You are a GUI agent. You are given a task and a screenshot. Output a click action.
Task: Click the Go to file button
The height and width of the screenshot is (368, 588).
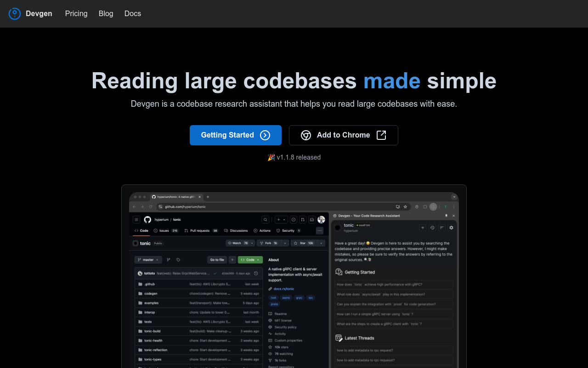pos(217,260)
